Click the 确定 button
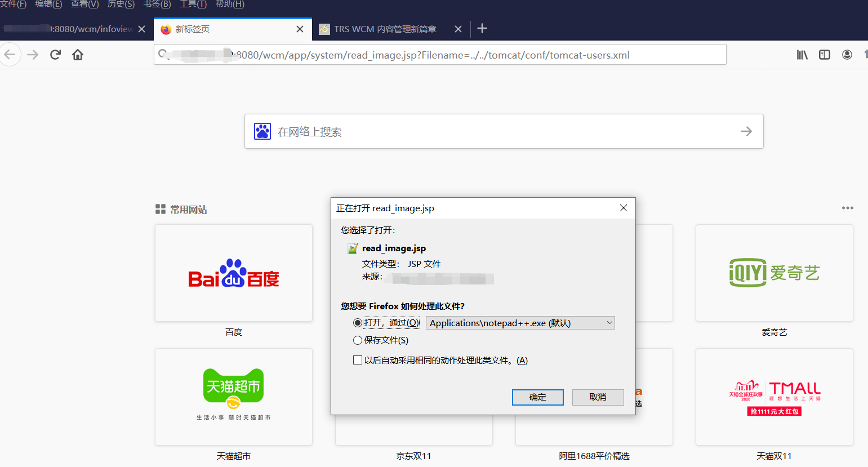This screenshot has width=868, height=467. pos(538,397)
